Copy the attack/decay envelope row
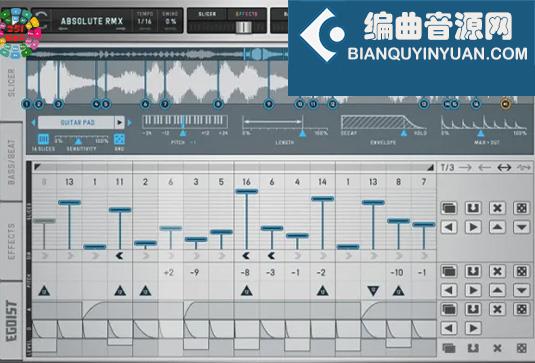 (449, 309)
